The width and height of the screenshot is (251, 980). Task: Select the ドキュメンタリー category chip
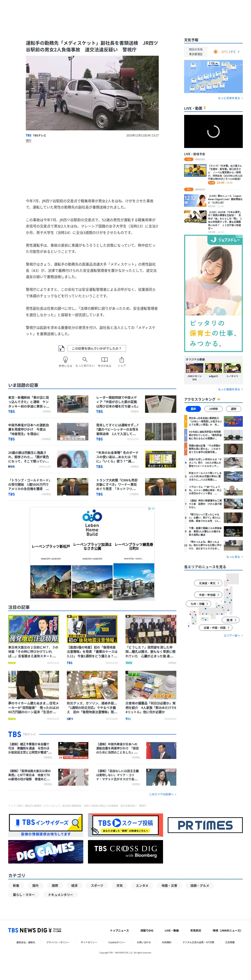pyautogui.click(x=60, y=894)
